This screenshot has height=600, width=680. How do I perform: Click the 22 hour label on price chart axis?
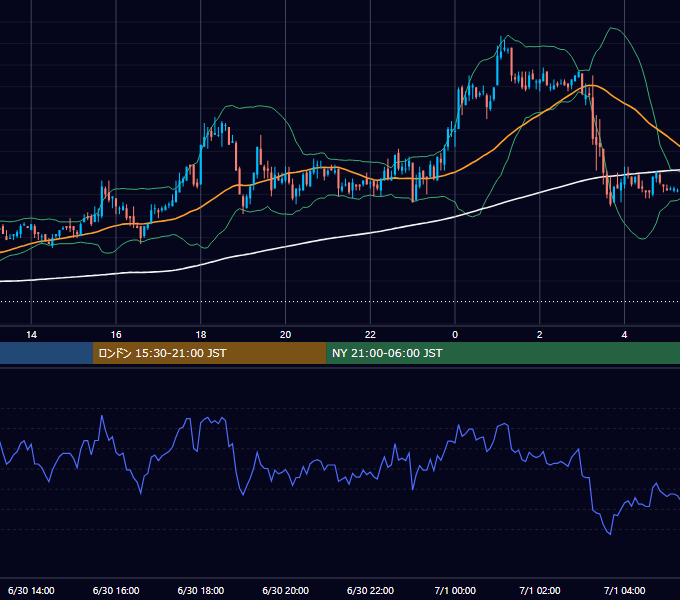(x=370, y=335)
